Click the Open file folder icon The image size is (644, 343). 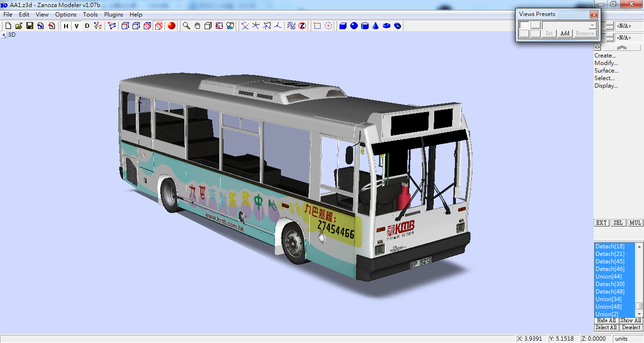(19, 26)
